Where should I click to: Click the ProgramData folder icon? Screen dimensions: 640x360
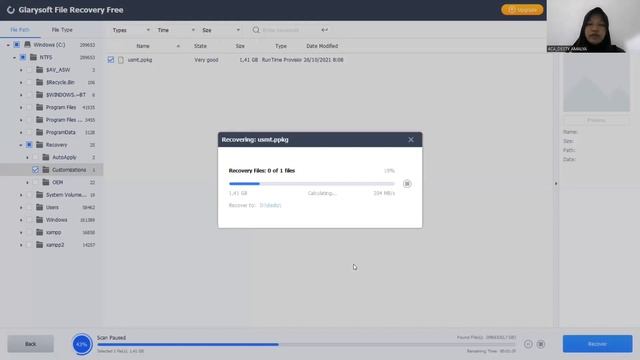pos(40,132)
